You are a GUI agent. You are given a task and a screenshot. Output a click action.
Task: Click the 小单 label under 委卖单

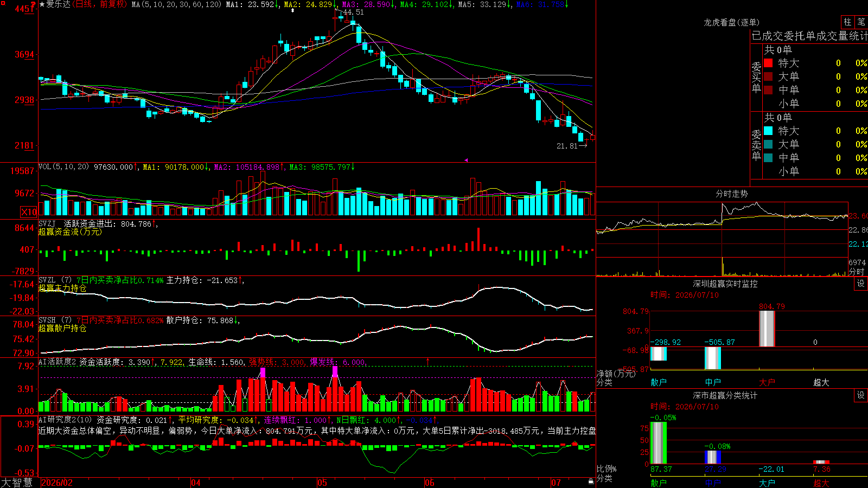click(789, 171)
